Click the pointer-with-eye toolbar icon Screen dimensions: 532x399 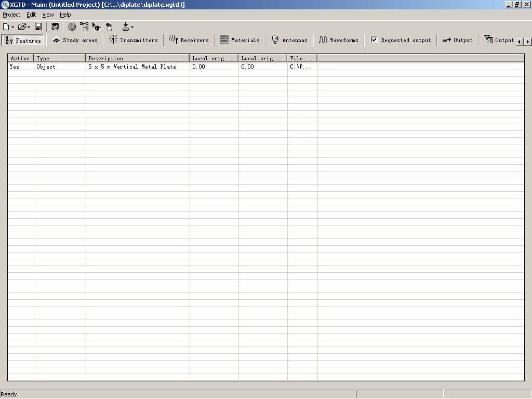pyautogui.click(x=97, y=27)
